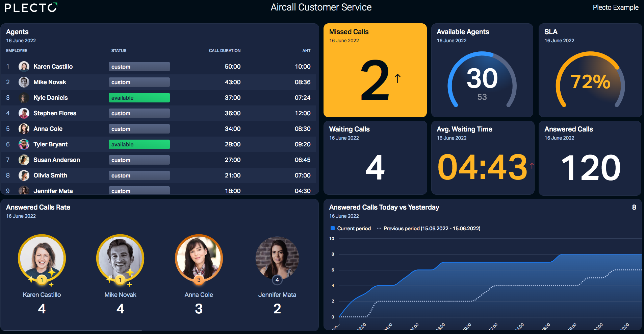The height and width of the screenshot is (334, 644).
Task: Sort by the EMPLOYEE column header
Action: pyautogui.click(x=17, y=50)
